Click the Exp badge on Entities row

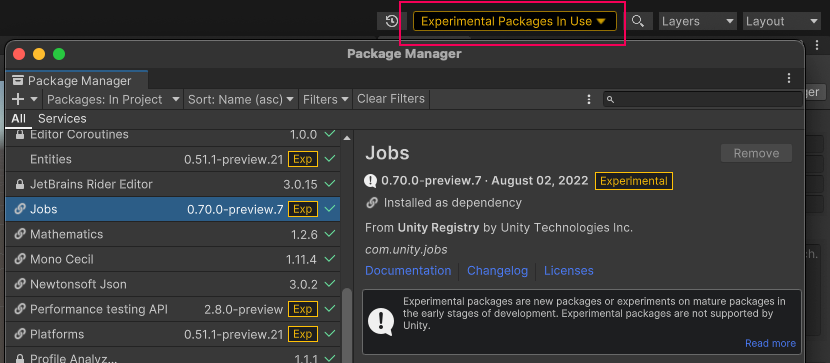[303, 159]
